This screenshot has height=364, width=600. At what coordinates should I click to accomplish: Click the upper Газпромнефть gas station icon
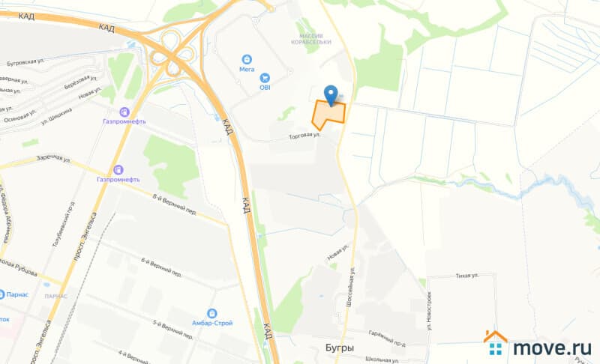[124, 112]
